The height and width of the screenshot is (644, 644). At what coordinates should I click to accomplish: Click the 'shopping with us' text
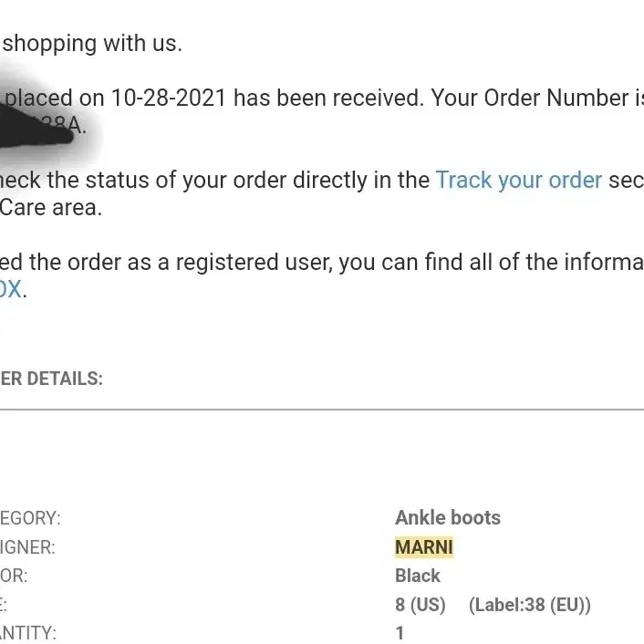point(92,44)
